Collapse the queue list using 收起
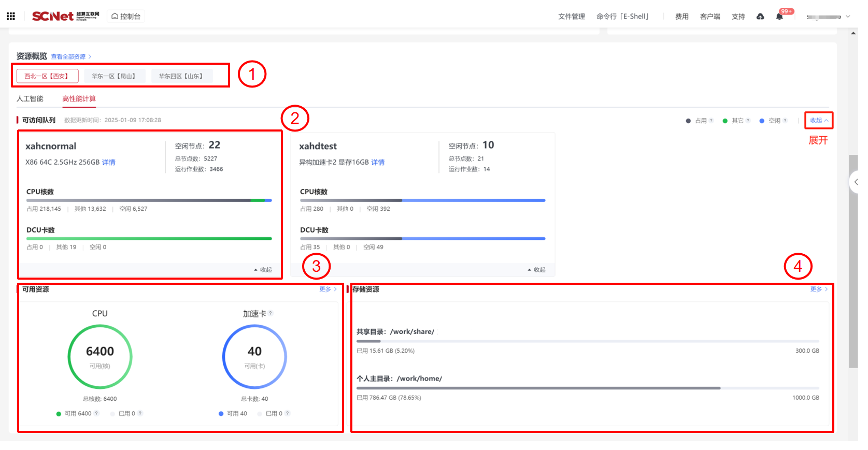Image resolution: width=868 pixels, height=450 pixels. pos(818,120)
